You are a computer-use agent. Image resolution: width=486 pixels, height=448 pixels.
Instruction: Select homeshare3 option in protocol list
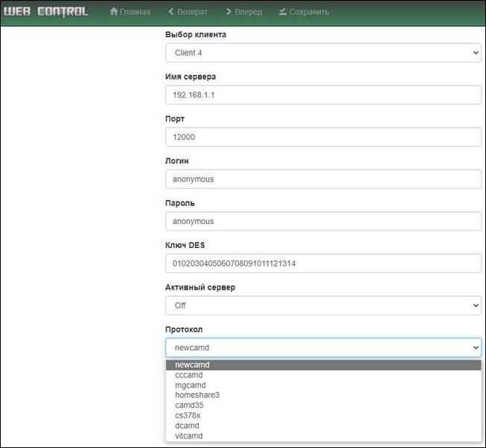coord(323,395)
